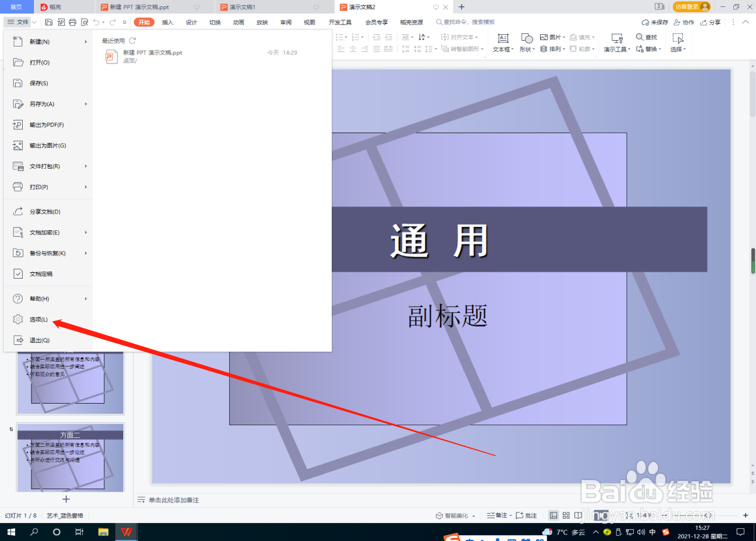
Task: Open the File Explorer taskbar icon
Action: pyautogui.click(x=103, y=532)
